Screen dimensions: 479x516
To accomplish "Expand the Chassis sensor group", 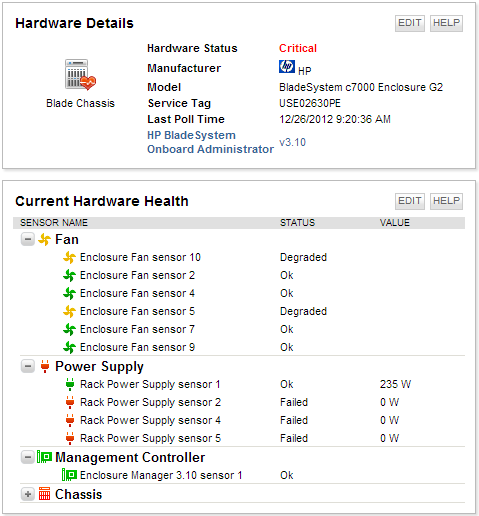I will (28, 494).
